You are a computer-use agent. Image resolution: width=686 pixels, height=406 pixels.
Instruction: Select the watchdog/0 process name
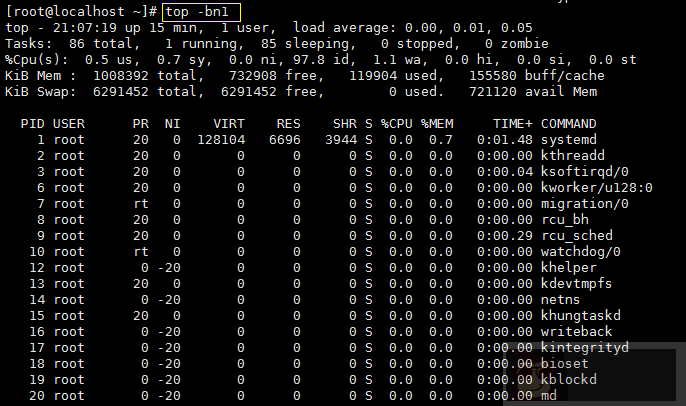tap(579, 251)
